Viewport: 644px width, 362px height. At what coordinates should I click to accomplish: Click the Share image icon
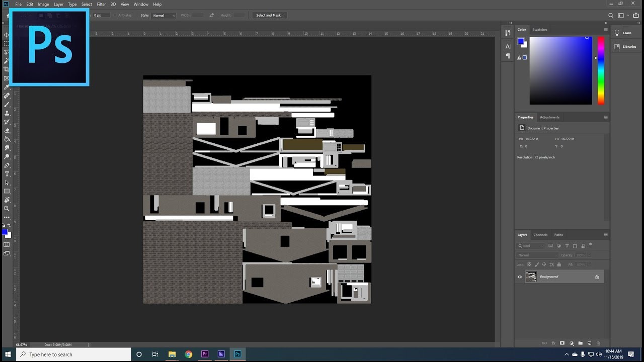pos(636,16)
